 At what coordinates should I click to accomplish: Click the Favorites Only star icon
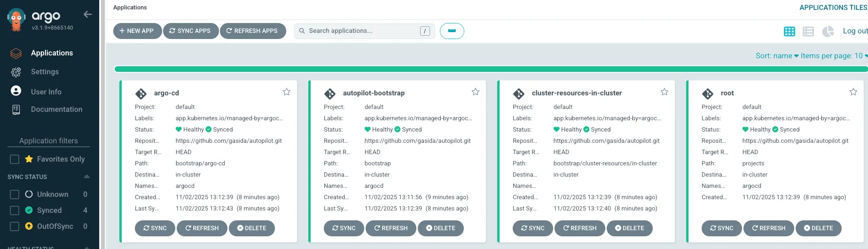point(29,159)
